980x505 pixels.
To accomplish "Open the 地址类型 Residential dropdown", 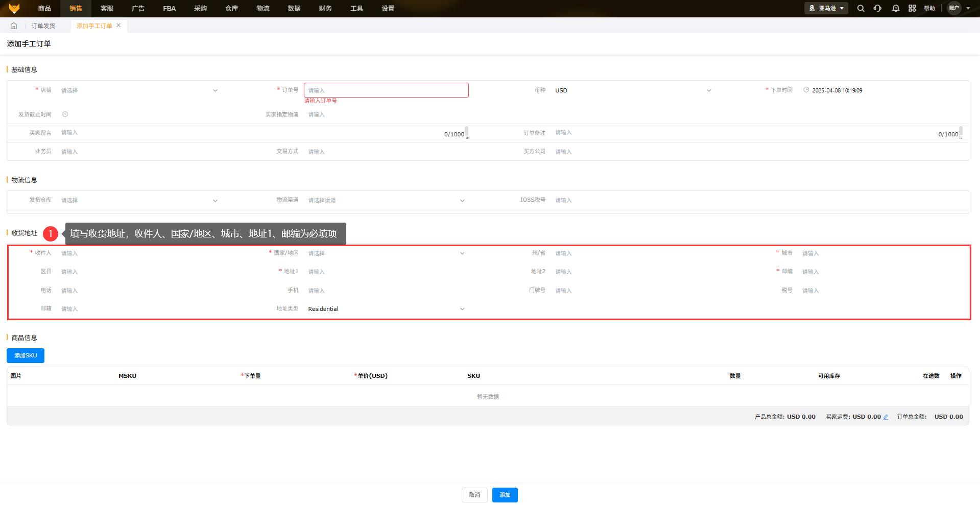I will pyautogui.click(x=386, y=309).
